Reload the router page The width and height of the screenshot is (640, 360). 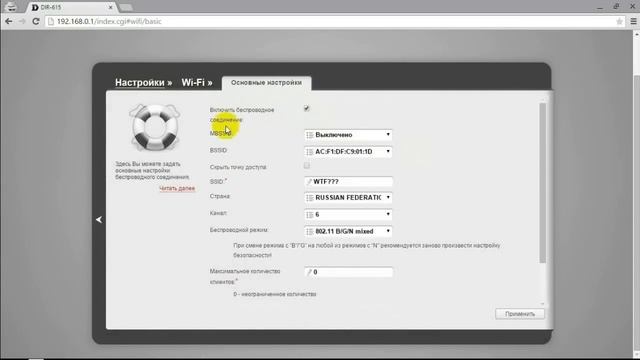click(36, 21)
